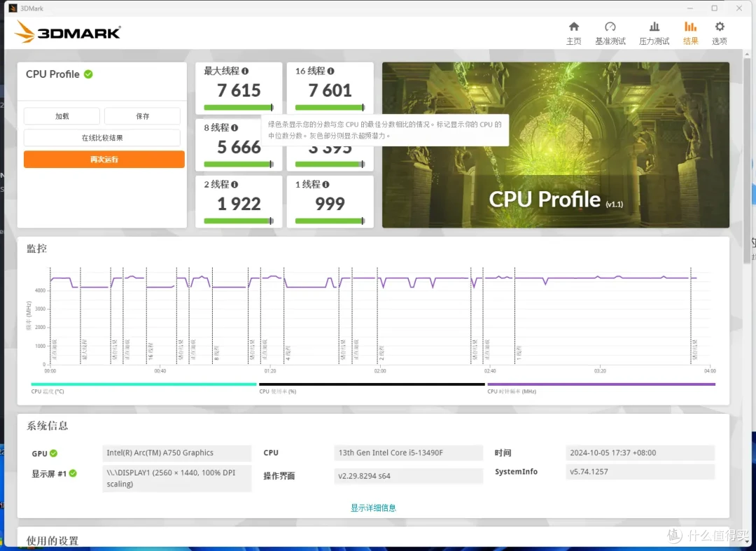Viewport: 756px width, 551px height.
Task: Click green check icon next to 显示屏 #1
Action: [x=73, y=473]
